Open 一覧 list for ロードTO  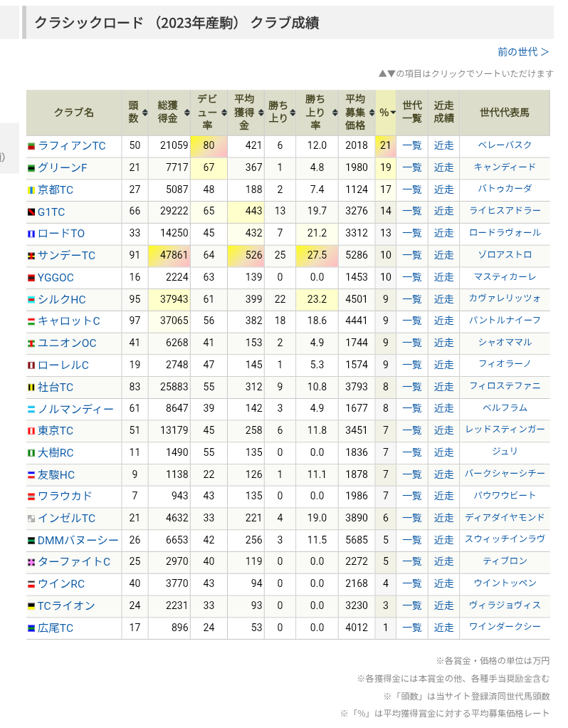click(x=411, y=234)
